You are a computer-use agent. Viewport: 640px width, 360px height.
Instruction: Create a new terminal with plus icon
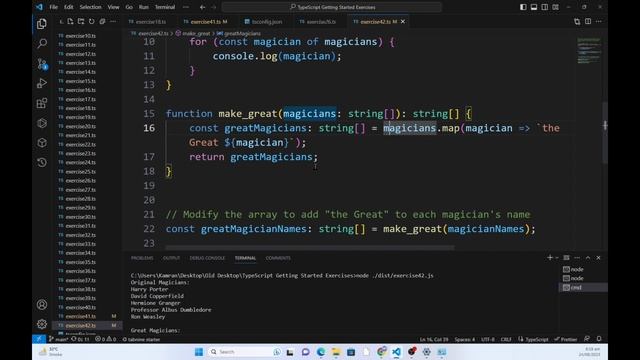coord(550,258)
